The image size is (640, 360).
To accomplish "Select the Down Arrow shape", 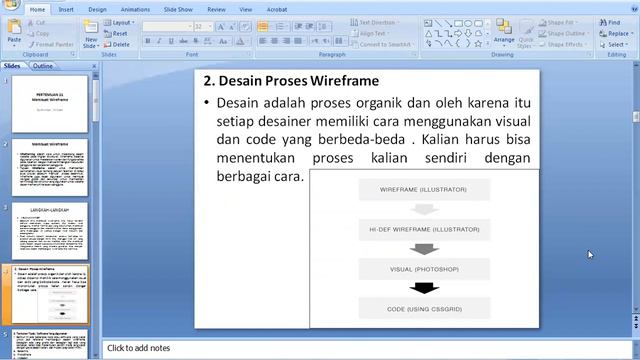I will point(468,33).
